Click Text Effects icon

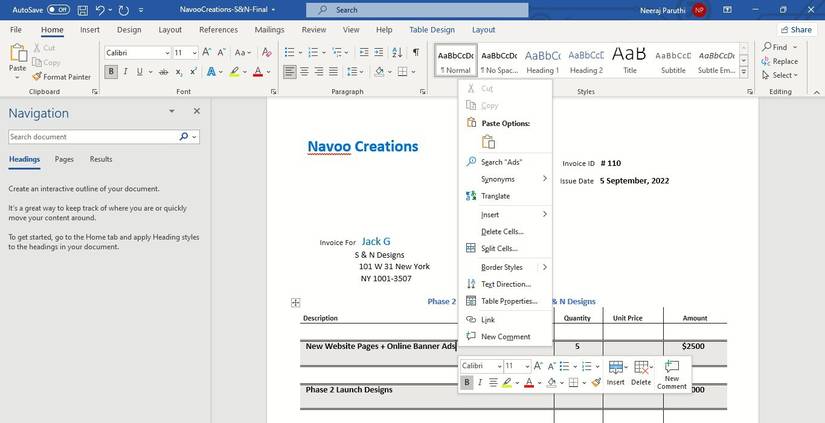coord(212,72)
